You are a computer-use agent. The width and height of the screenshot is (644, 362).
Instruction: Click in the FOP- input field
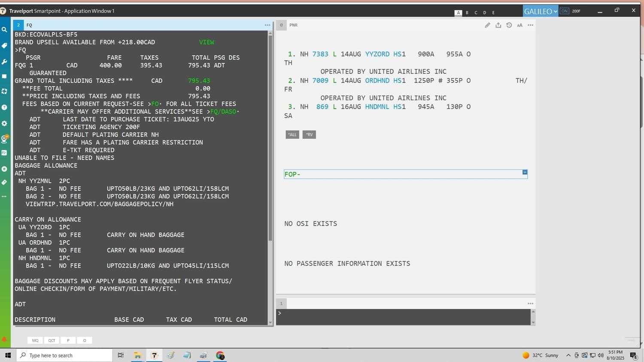pyautogui.click(x=406, y=174)
